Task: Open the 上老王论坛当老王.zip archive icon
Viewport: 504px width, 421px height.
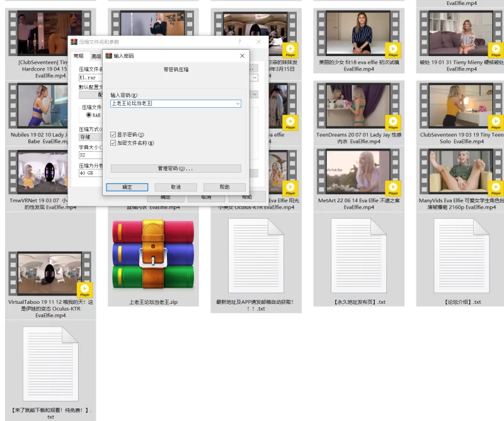Action: tap(153, 255)
